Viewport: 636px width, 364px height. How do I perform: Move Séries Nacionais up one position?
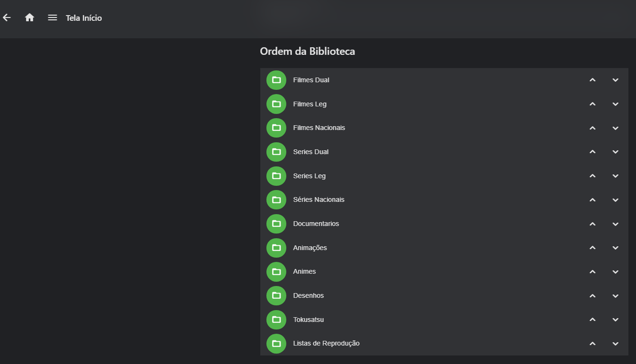(x=592, y=200)
